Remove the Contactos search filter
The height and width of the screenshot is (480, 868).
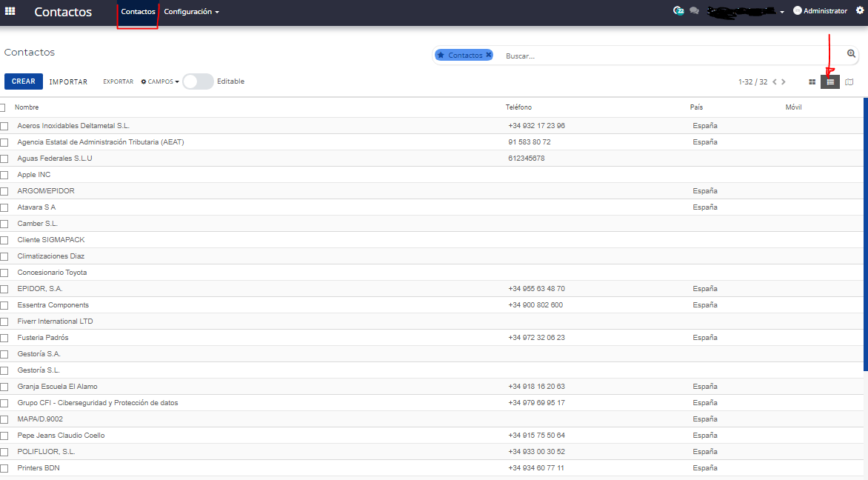488,55
